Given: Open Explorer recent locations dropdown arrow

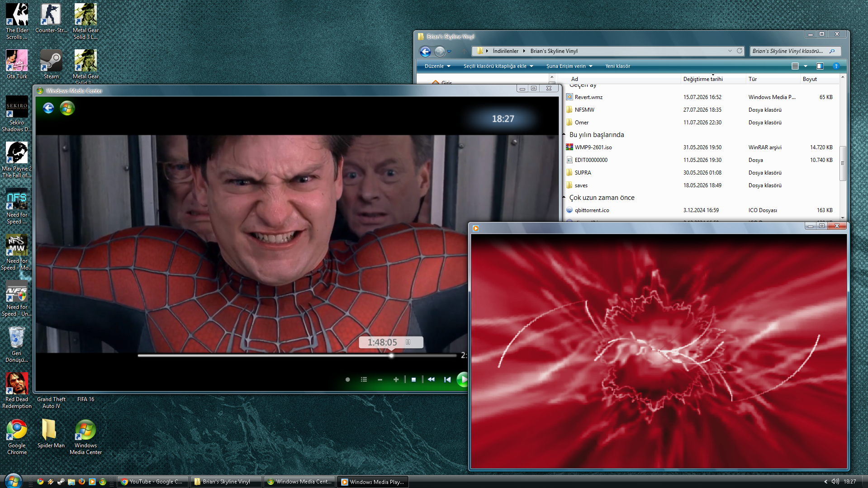Looking at the screenshot, I should click(449, 52).
